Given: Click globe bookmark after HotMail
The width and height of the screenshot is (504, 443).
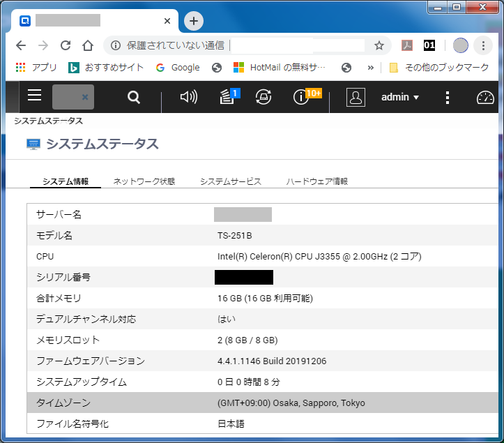Looking at the screenshot, I should coord(346,68).
